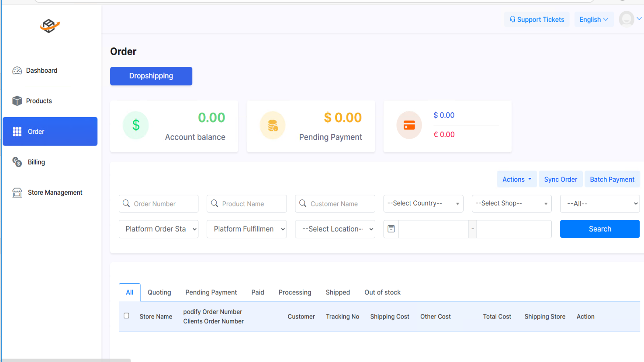The image size is (644, 362).
Task: Click the Products box icon
Action: click(17, 101)
